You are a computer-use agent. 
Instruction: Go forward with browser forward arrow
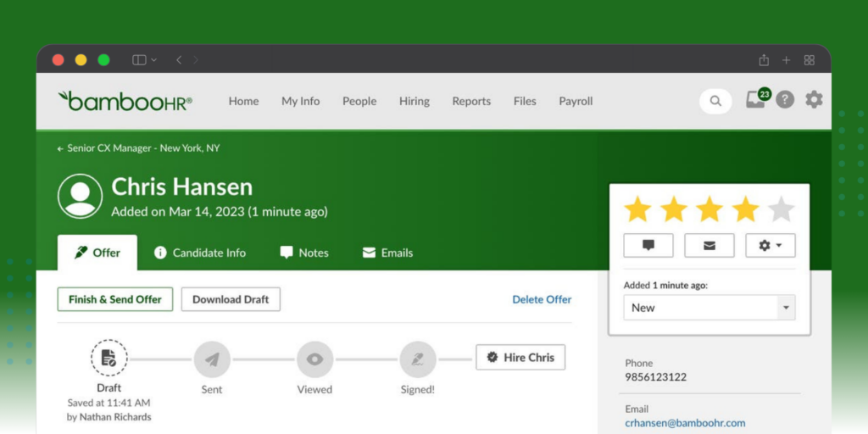[196, 60]
